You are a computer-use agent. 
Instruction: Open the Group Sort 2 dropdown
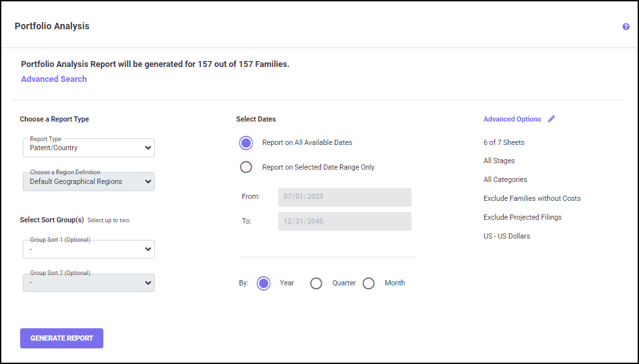(88, 283)
